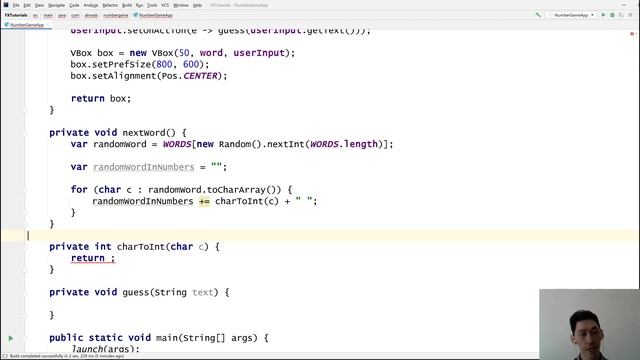Click 'guess(String text)' method signature
The image size is (640, 360).
point(170,293)
